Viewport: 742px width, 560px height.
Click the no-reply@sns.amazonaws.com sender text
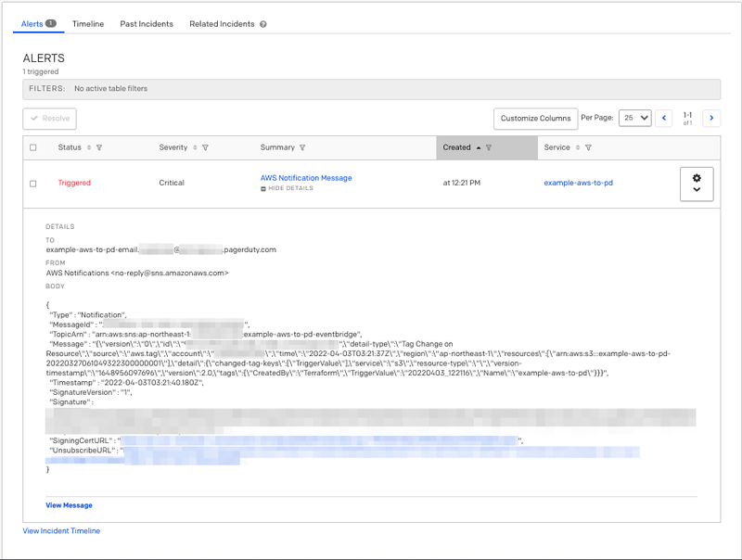pyautogui.click(x=170, y=273)
